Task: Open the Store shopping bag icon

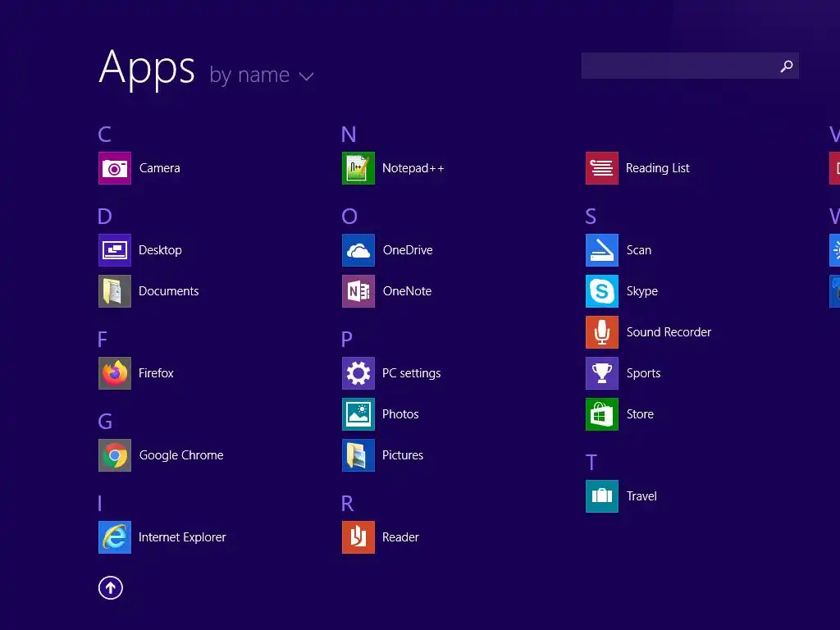Action: tap(602, 414)
